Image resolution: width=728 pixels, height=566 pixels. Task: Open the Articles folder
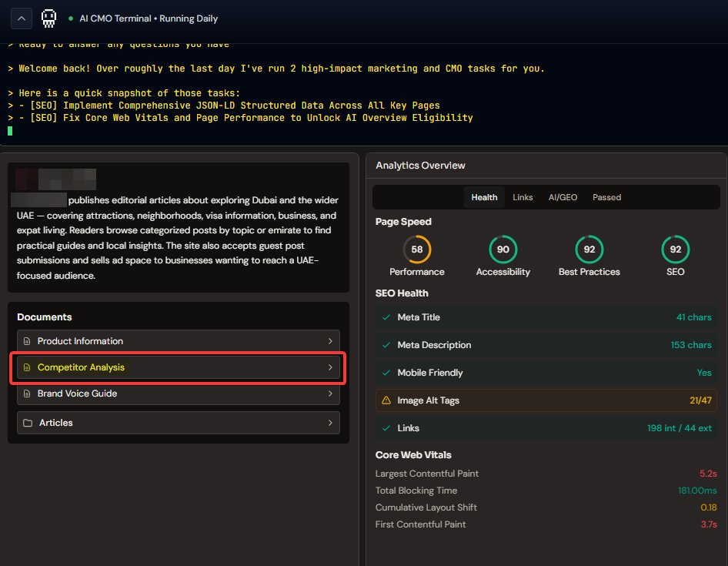[179, 423]
